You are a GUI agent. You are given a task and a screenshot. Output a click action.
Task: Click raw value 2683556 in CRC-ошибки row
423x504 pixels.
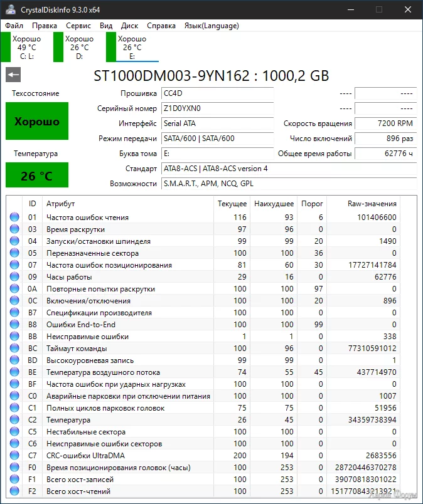pyautogui.click(x=381, y=455)
